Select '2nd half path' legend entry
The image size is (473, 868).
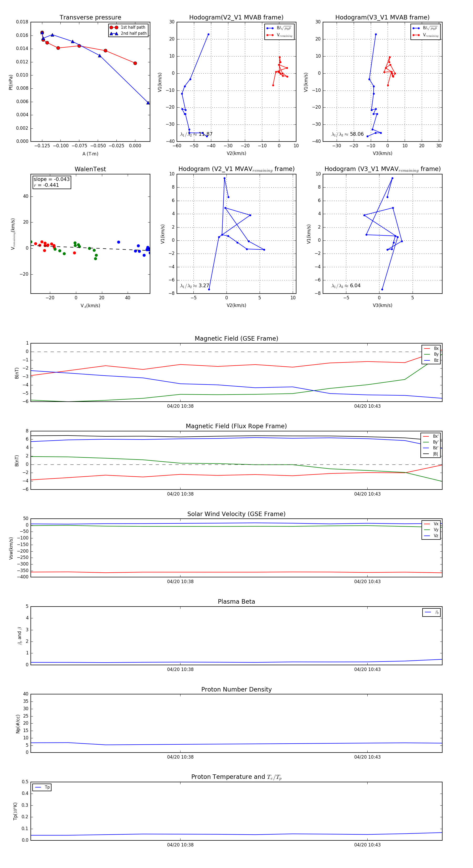(x=128, y=33)
